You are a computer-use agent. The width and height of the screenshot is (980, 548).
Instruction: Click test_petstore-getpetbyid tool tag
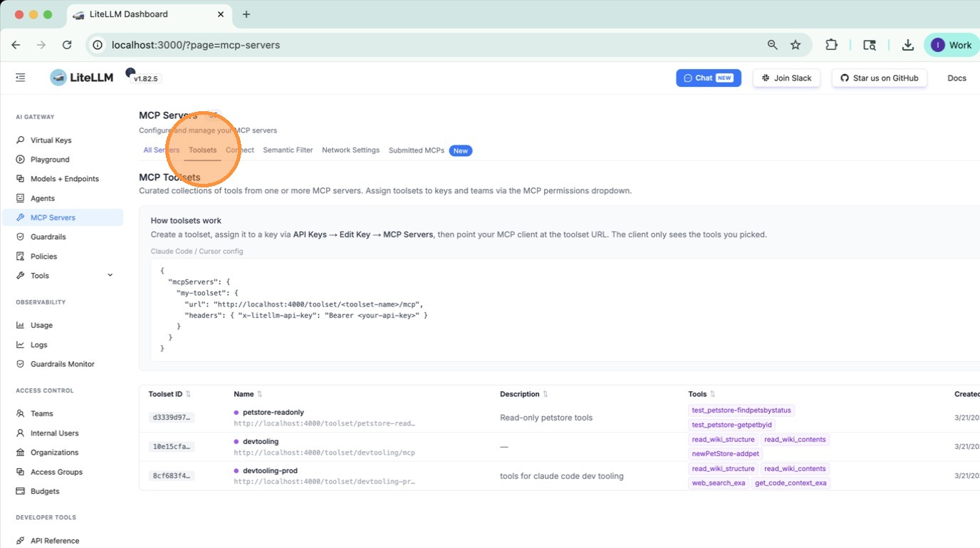coord(731,425)
